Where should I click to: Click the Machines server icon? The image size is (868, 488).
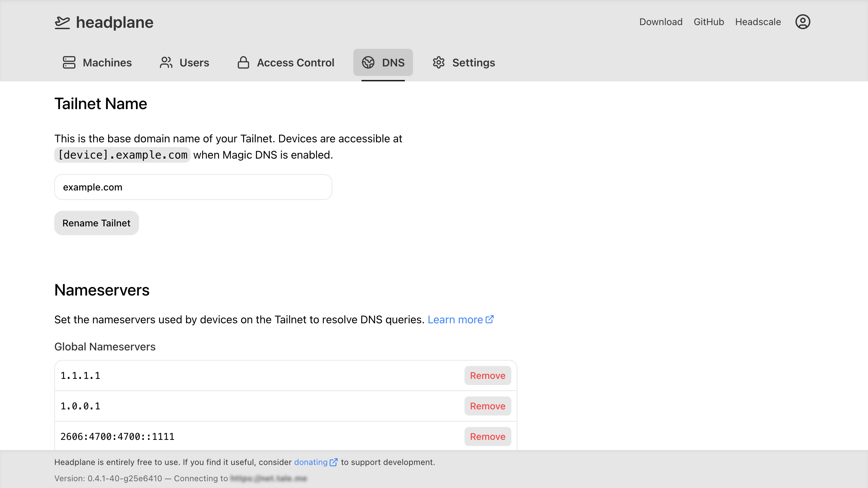(69, 62)
